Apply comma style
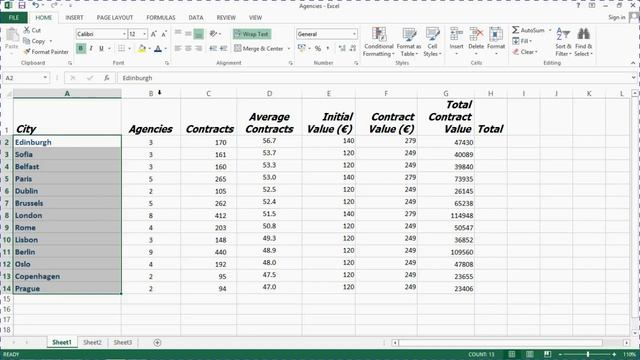The height and width of the screenshot is (360, 640). pyautogui.click(x=328, y=49)
